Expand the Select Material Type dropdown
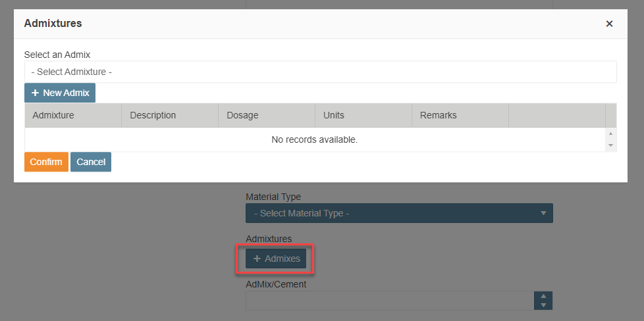Screen dimensions: 644x321 399,214
